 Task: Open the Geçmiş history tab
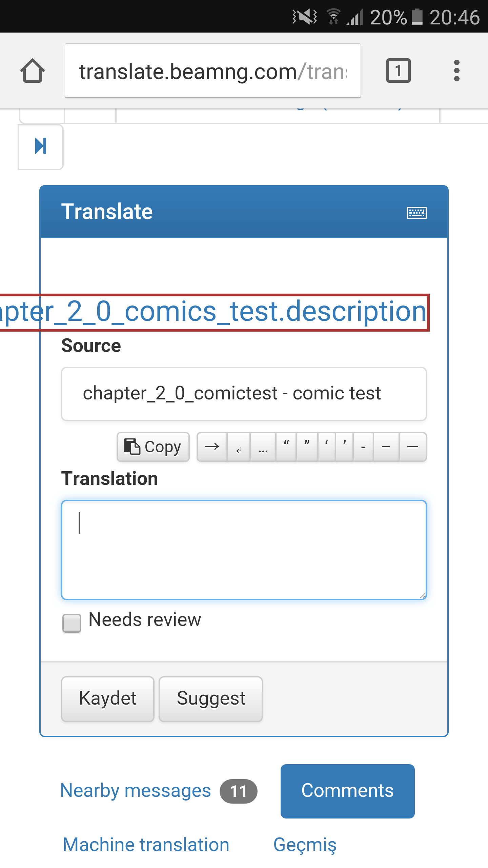coord(305,844)
